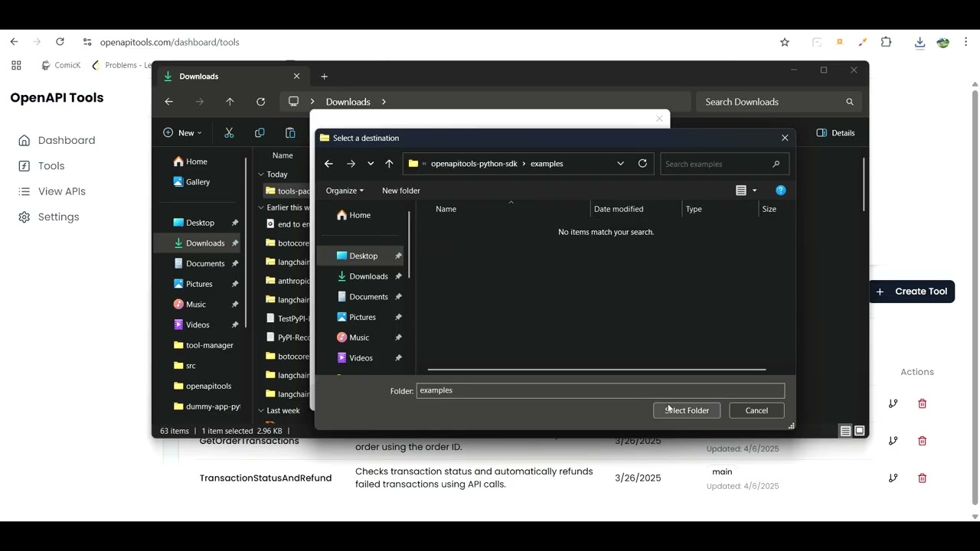Screen dimensions: 980x551
Task: Click the Copy icon in File Explorer
Action: point(260,132)
